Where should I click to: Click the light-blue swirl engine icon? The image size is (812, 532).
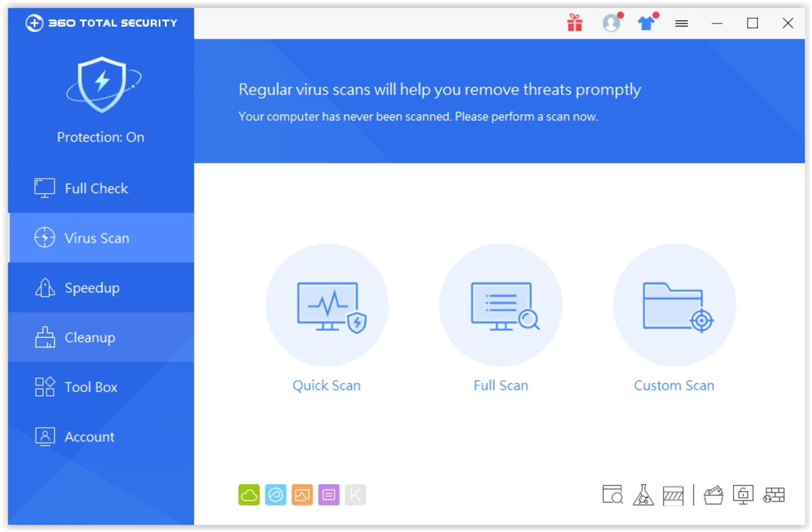tap(275, 495)
